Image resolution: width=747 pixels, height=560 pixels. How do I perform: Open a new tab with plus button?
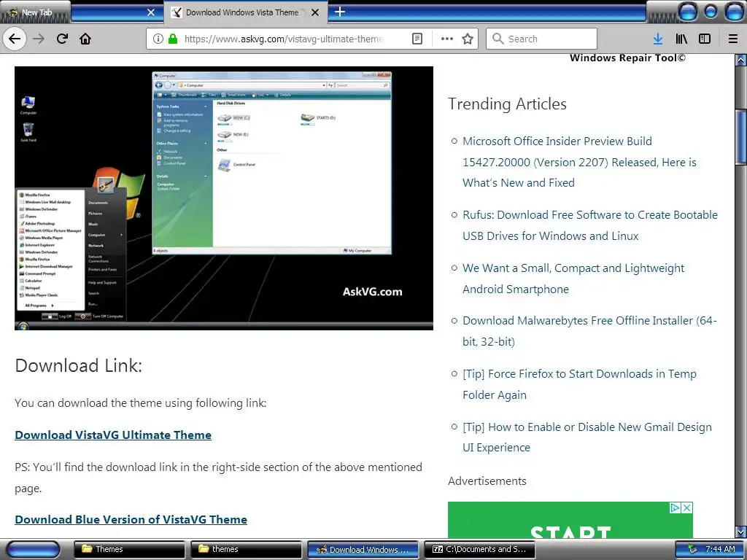(340, 12)
